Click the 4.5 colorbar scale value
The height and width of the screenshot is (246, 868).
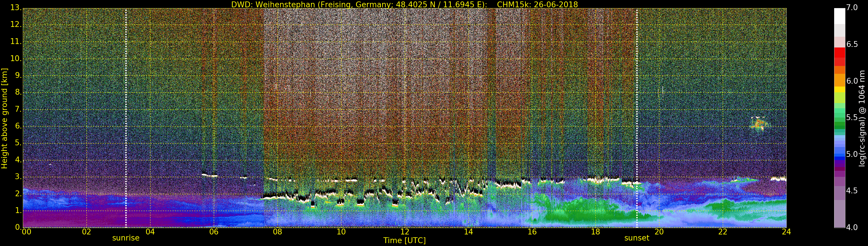[852, 191]
